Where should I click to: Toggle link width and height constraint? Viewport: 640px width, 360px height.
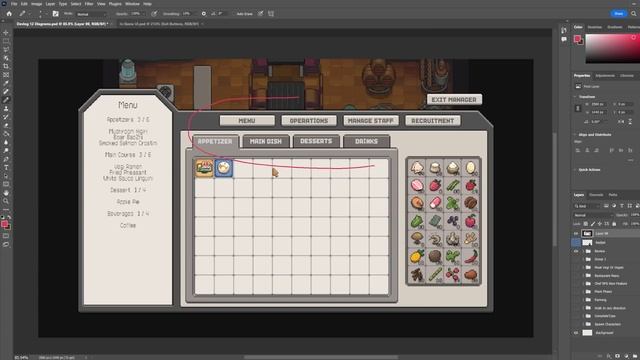click(578, 108)
